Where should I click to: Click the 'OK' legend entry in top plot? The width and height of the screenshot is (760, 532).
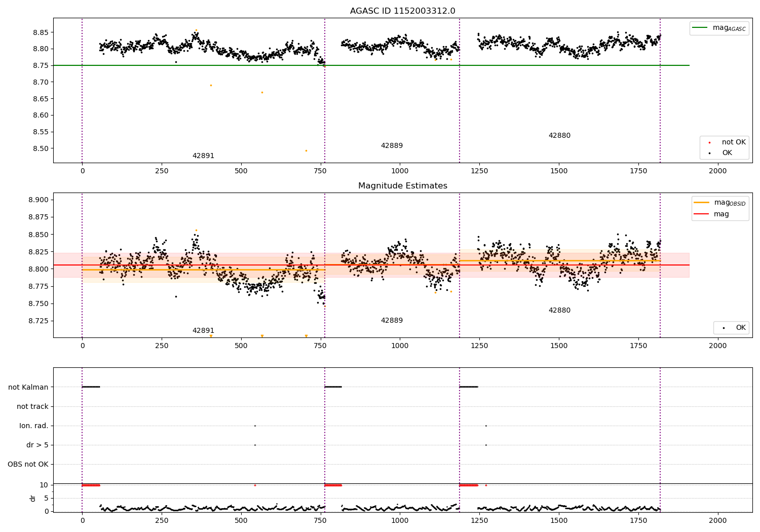[727, 153]
